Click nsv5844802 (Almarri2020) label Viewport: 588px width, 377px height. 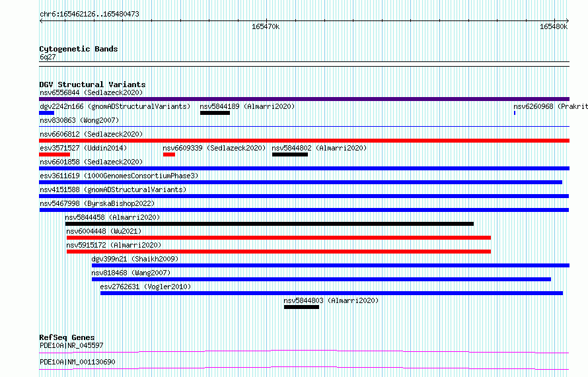coord(319,148)
